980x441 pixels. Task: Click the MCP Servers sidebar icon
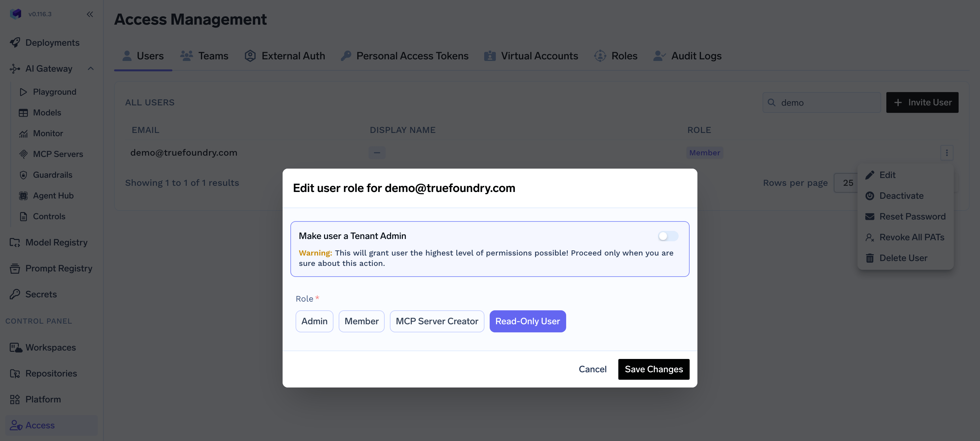24,154
